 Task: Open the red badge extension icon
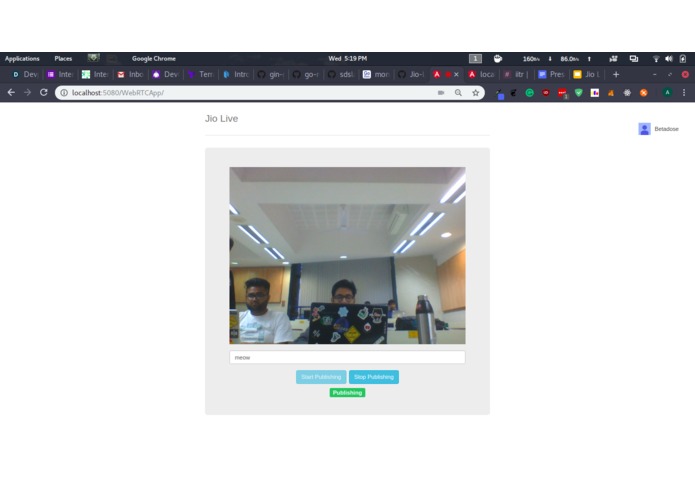click(562, 93)
